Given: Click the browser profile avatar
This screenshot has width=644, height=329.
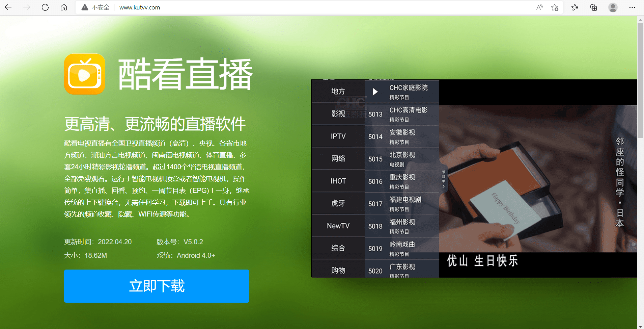Looking at the screenshot, I should 613,7.
